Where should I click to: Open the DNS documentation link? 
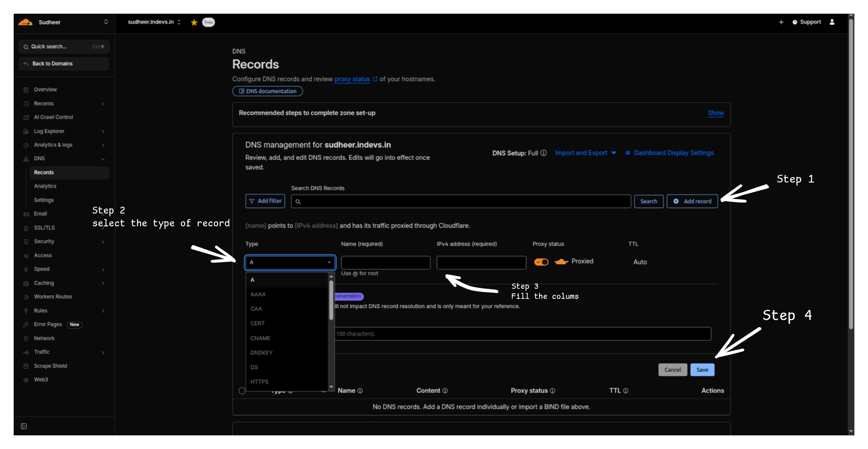click(268, 91)
